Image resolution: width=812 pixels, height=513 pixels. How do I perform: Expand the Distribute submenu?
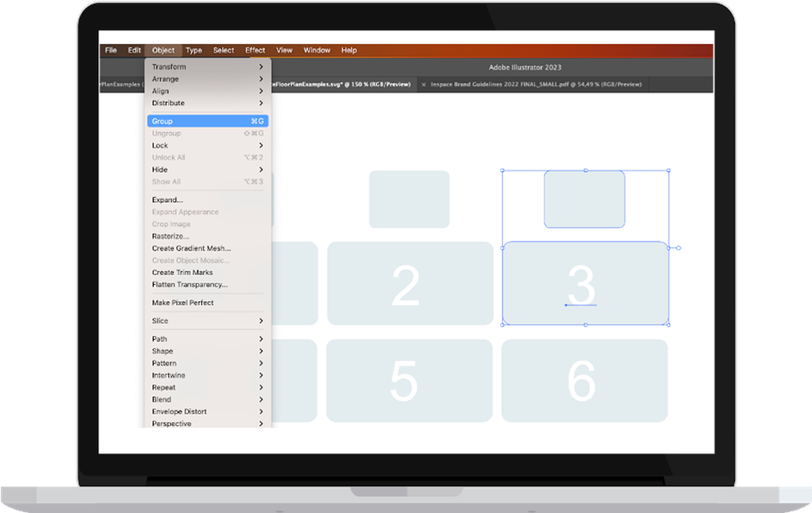point(207,103)
